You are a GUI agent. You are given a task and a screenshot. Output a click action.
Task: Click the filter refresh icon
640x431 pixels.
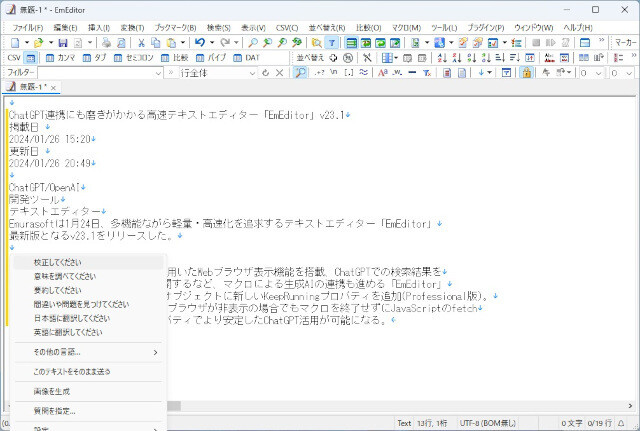[x=266, y=73]
